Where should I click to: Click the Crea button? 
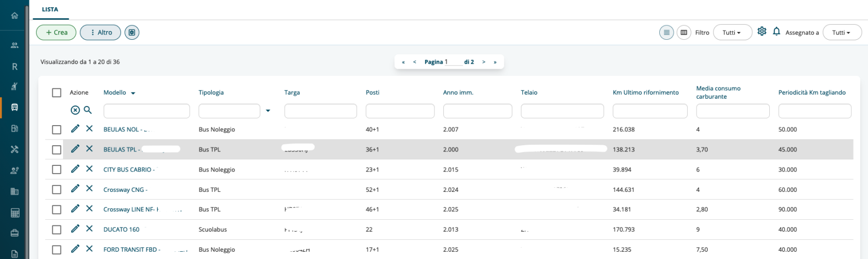56,33
